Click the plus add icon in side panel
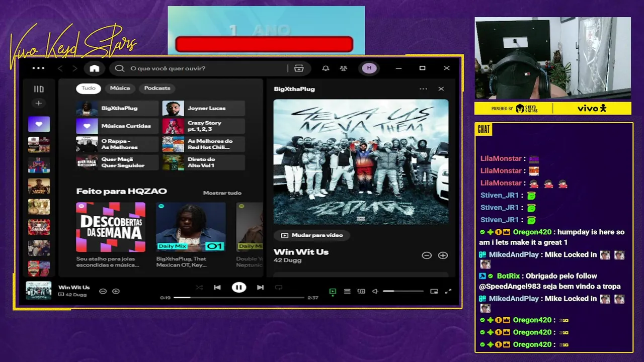The image size is (644, 362). pyautogui.click(x=443, y=255)
